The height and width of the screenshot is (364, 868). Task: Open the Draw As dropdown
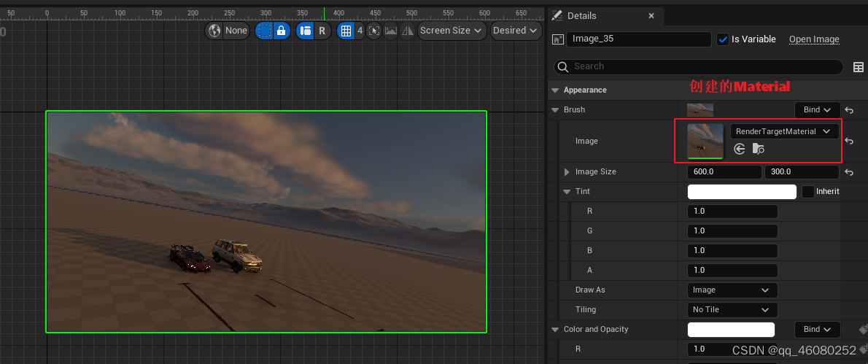(x=732, y=290)
